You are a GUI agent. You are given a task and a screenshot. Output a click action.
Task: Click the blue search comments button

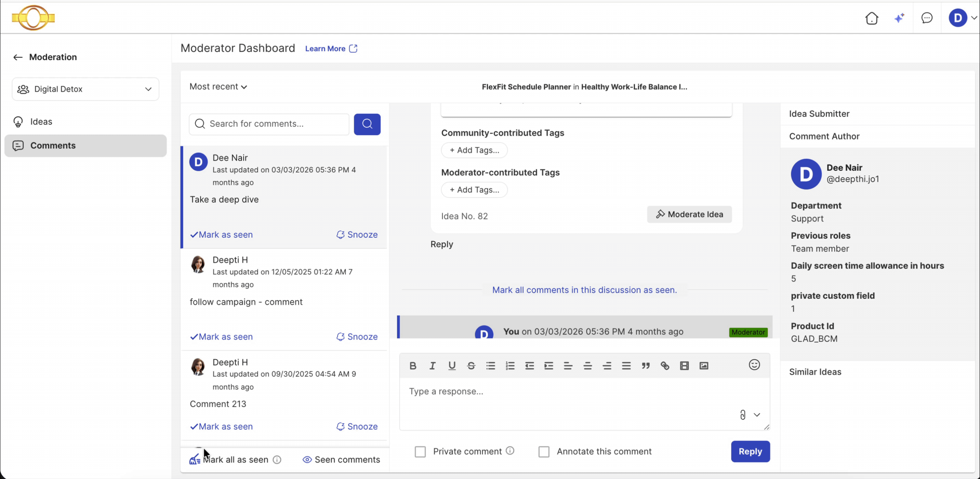point(367,124)
